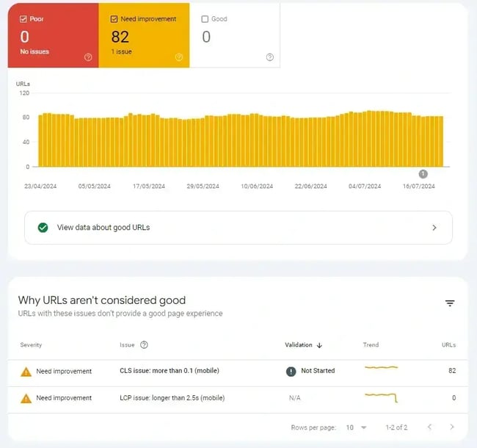Go to next page of results
Screen dimensions: 477x448
click(452, 427)
